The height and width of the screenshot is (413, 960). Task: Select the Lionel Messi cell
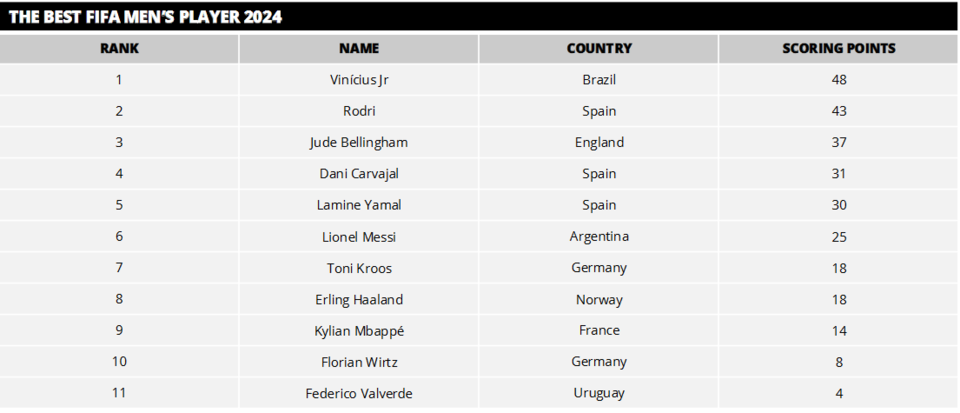(x=359, y=237)
